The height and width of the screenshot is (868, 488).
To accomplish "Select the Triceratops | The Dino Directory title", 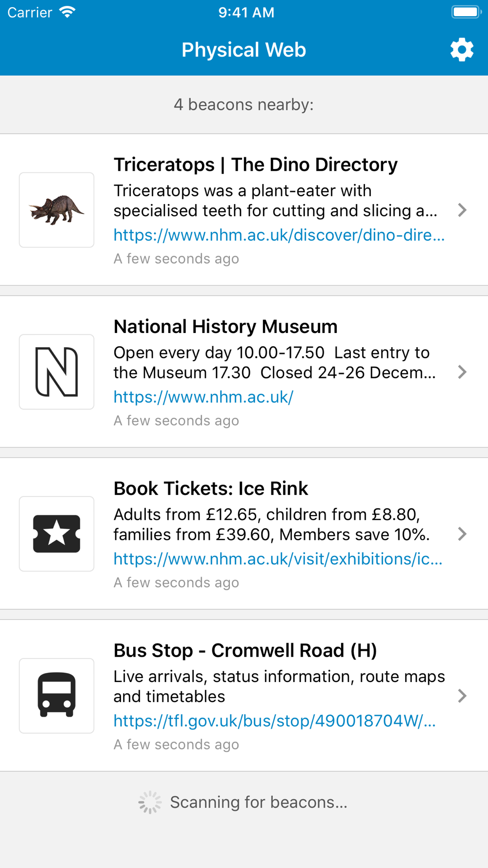I will tap(256, 165).
